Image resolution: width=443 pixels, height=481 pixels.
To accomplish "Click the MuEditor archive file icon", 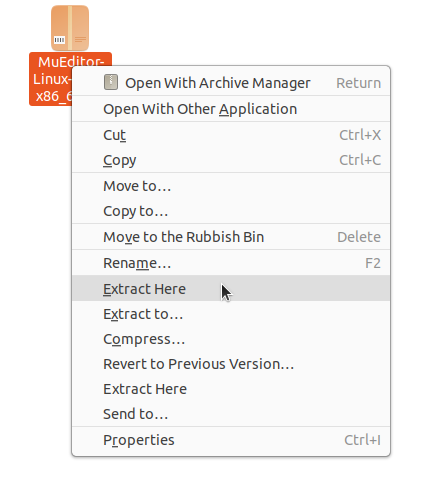I will tap(70, 28).
